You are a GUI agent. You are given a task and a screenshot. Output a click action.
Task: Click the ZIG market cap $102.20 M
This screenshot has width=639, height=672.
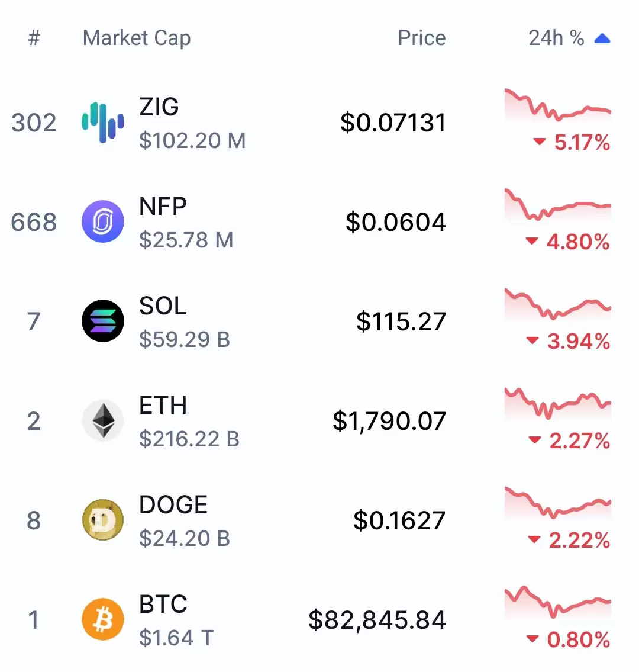pyautogui.click(x=192, y=140)
